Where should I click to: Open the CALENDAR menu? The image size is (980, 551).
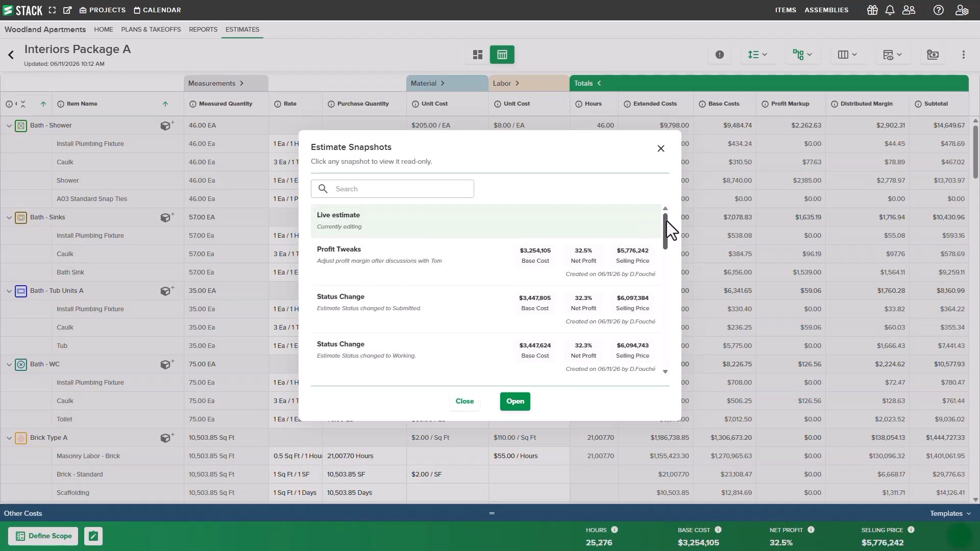(x=157, y=10)
